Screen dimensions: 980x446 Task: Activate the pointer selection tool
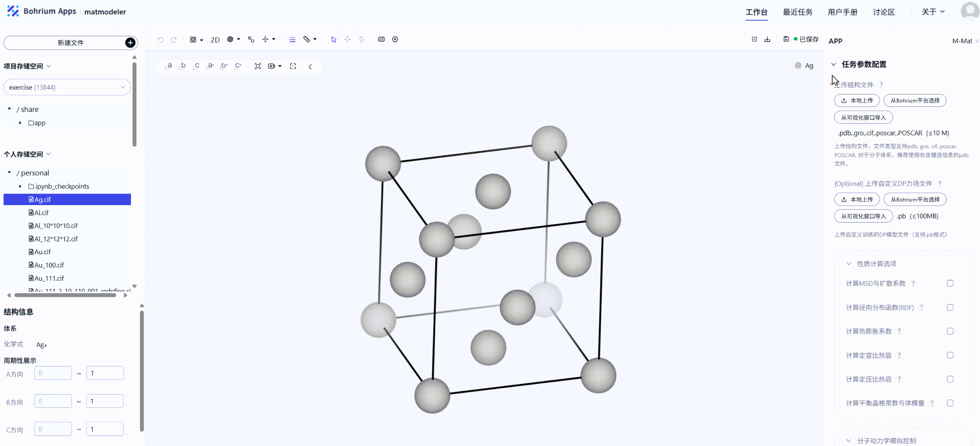pyautogui.click(x=334, y=39)
